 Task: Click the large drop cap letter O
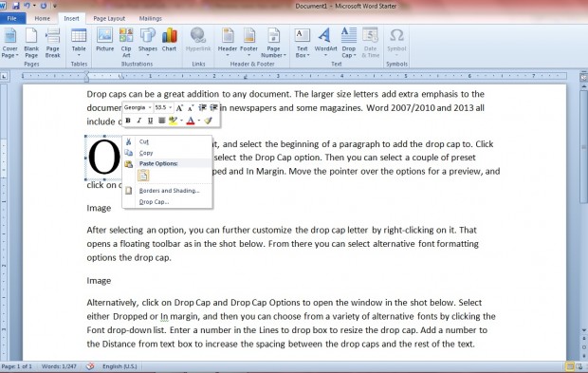[x=104, y=158]
